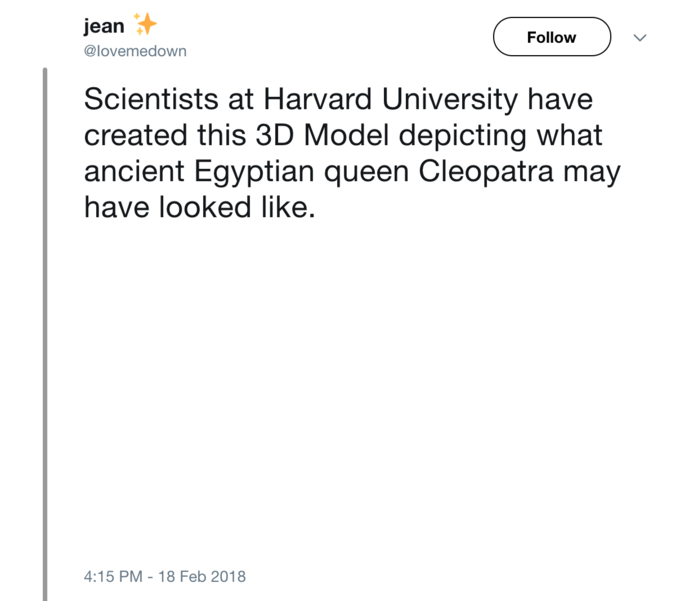Screen dimensions: 680x601
Task: Click the date 18 Feb 2018
Action: pyautogui.click(x=202, y=576)
